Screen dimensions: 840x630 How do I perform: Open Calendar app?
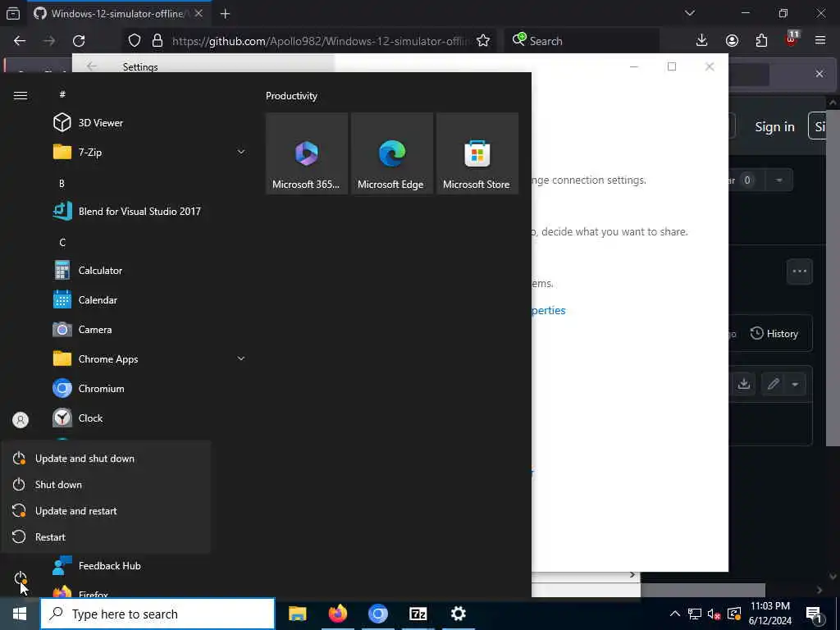(x=85, y=300)
